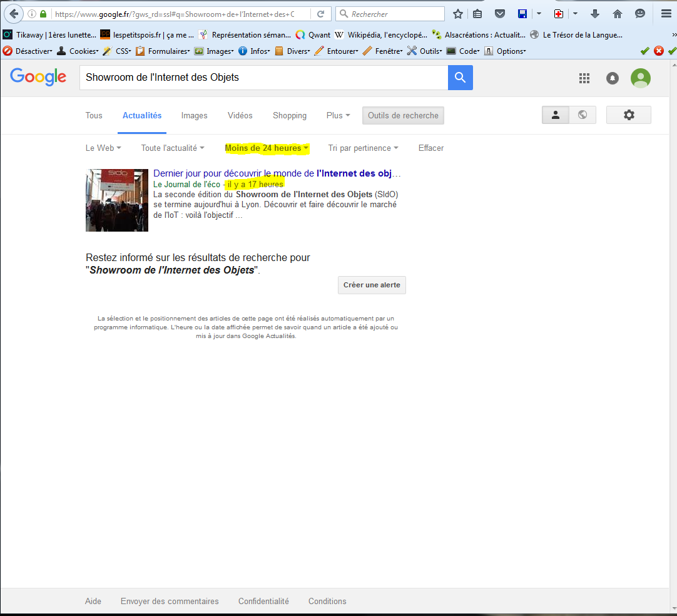Reload the page with refresh icon

point(321,14)
